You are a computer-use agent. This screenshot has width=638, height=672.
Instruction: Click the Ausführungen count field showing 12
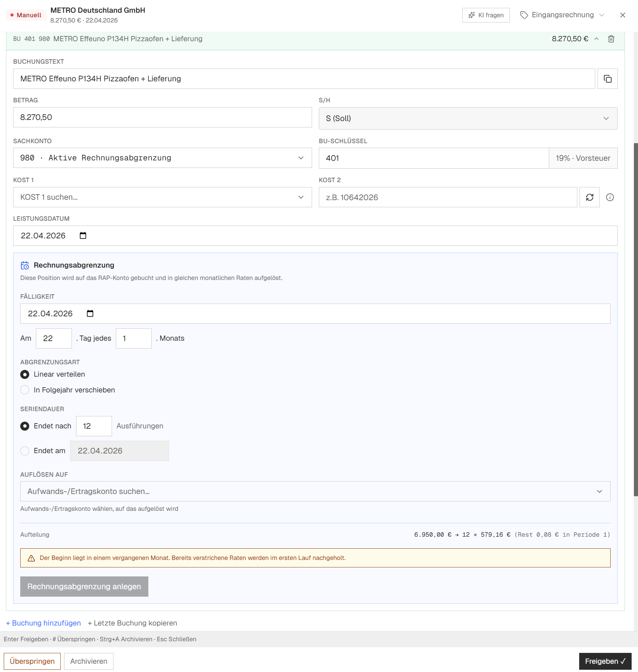pos(94,426)
